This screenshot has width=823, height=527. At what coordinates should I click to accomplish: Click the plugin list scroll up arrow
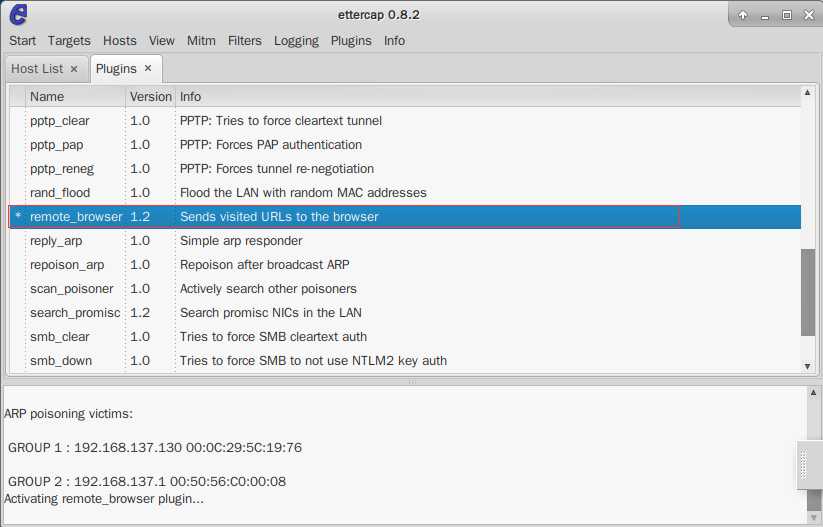(x=807, y=92)
